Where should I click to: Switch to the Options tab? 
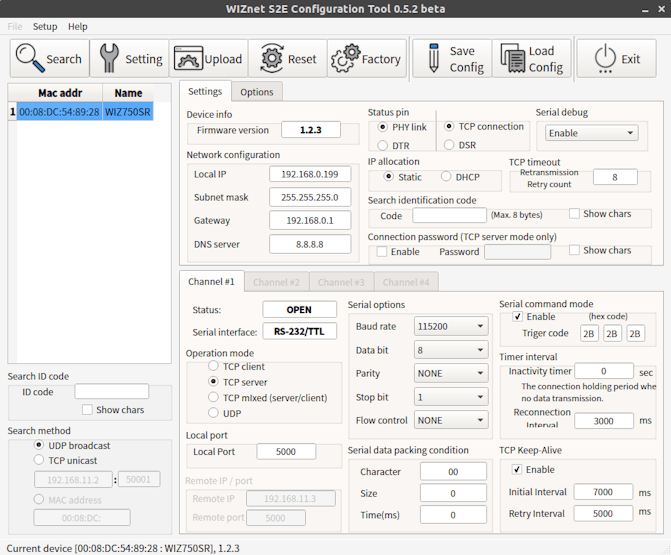click(x=257, y=92)
